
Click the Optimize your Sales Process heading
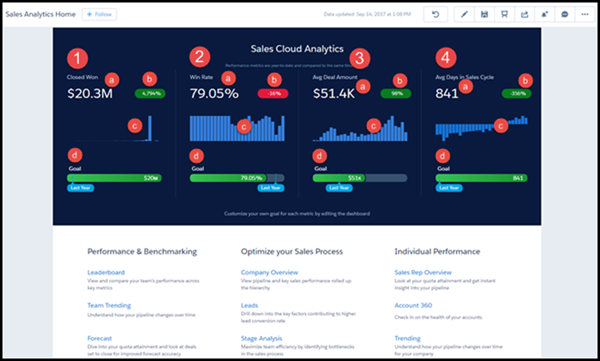292,252
